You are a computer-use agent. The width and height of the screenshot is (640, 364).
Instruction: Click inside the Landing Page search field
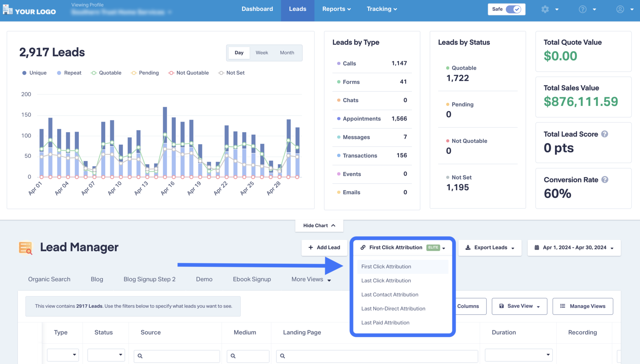coord(375,356)
